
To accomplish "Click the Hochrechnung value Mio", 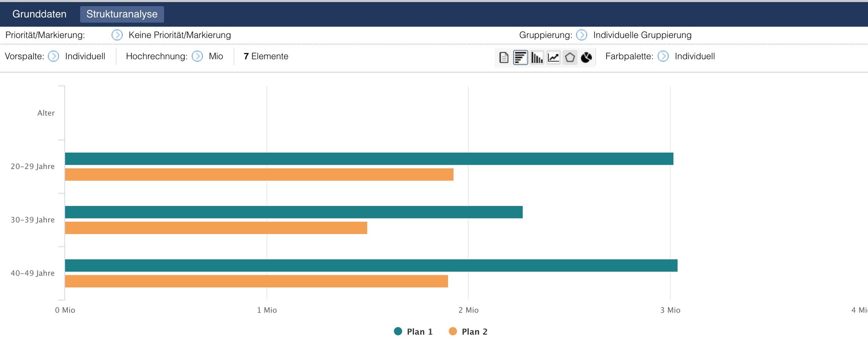I will 216,56.
